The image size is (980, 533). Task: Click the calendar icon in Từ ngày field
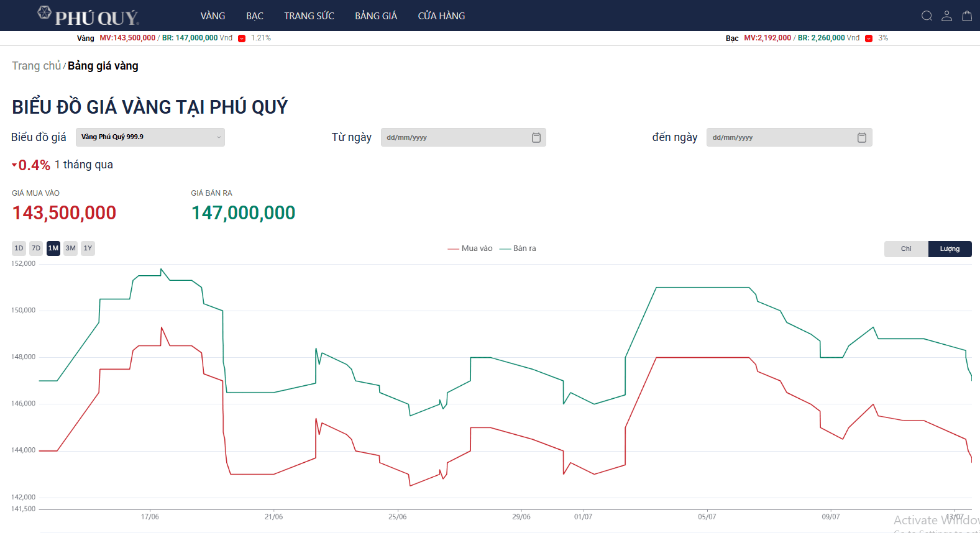point(536,137)
